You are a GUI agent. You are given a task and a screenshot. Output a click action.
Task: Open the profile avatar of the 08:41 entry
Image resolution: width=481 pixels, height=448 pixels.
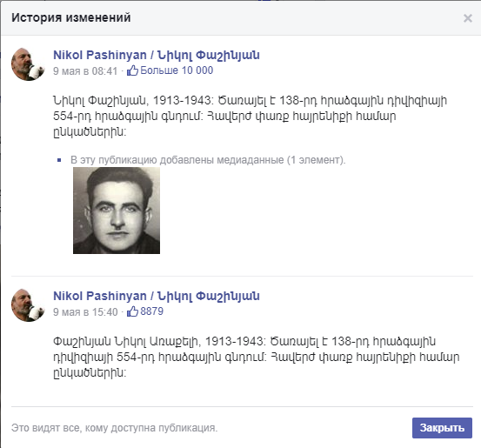tap(28, 64)
